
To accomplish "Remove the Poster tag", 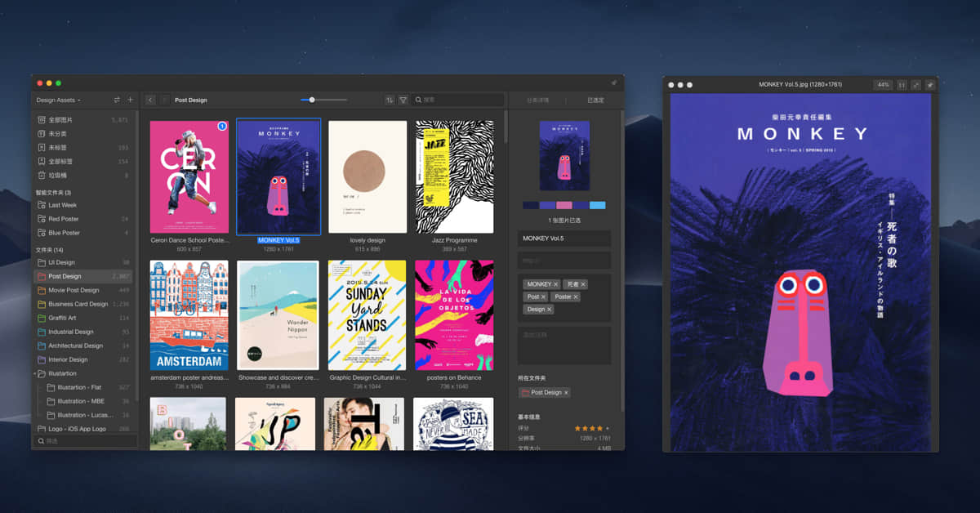I will point(576,297).
